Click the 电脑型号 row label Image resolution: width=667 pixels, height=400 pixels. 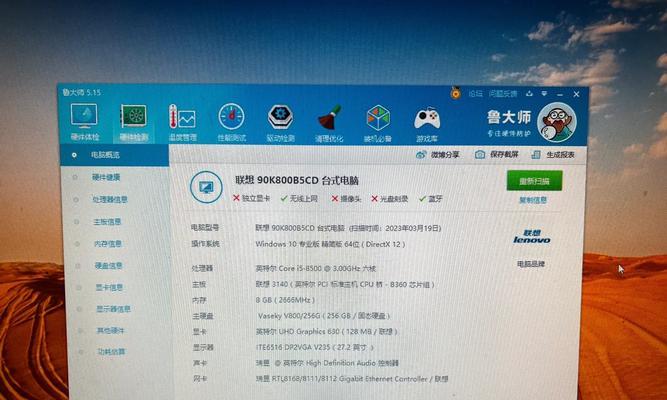pos(205,228)
